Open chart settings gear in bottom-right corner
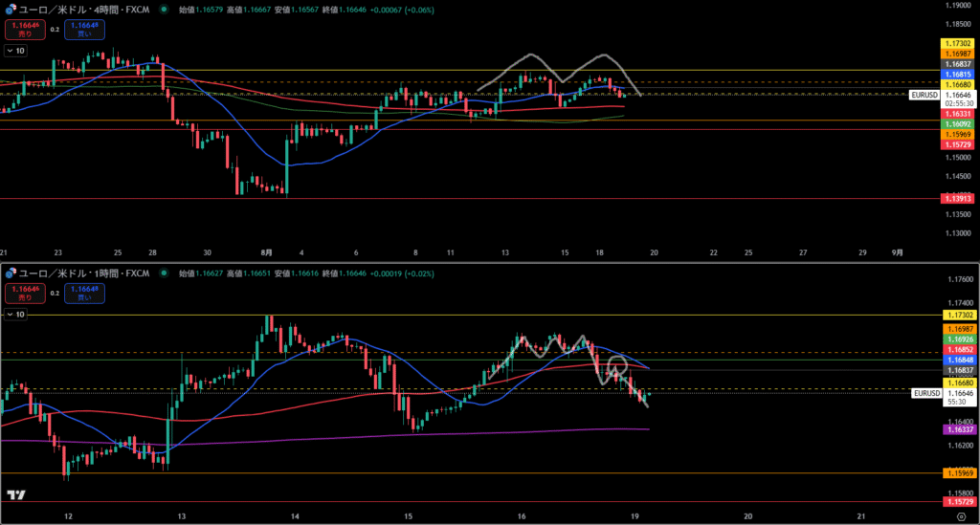Screen dimensions: 980x525 pyautogui.click(x=960, y=516)
